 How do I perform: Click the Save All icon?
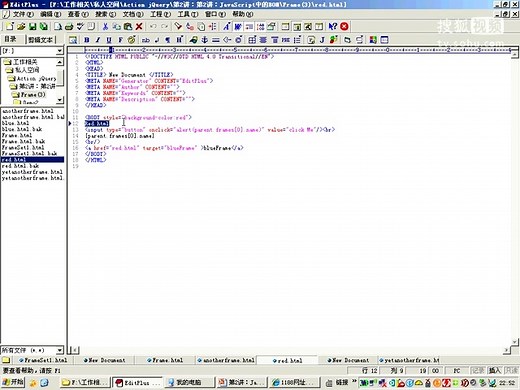coord(44,26)
